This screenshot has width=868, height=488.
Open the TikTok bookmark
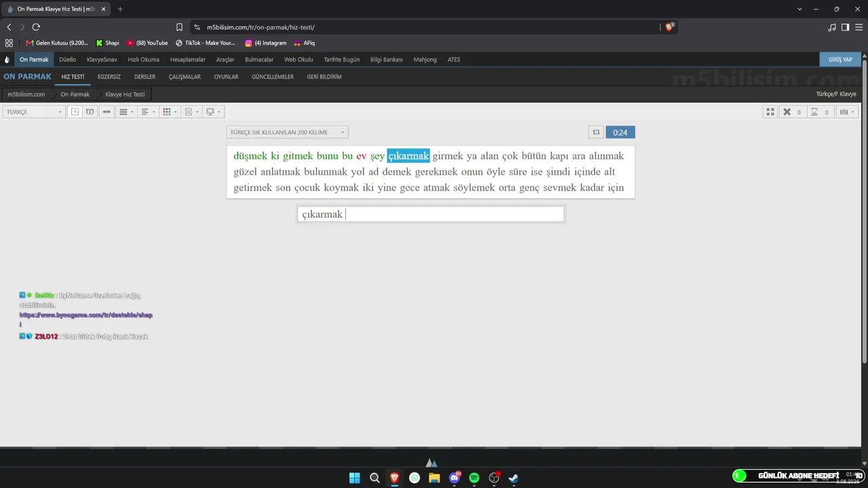(205, 43)
